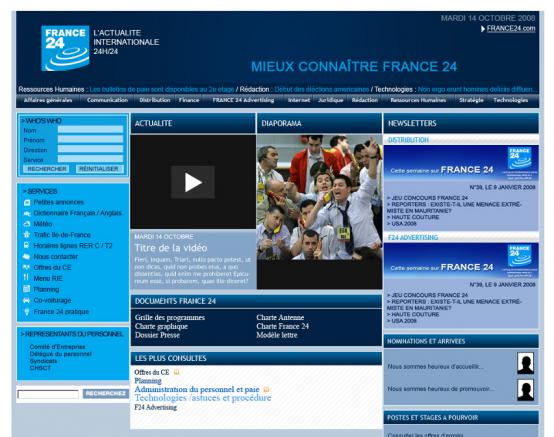The height and width of the screenshot is (437, 554).
Task: Open the Communication menu
Action: [x=107, y=100]
